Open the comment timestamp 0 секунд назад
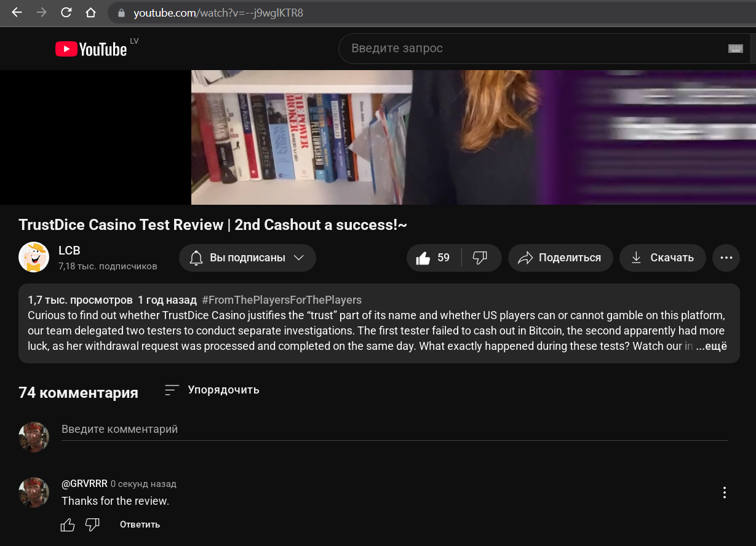 (143, 484)
